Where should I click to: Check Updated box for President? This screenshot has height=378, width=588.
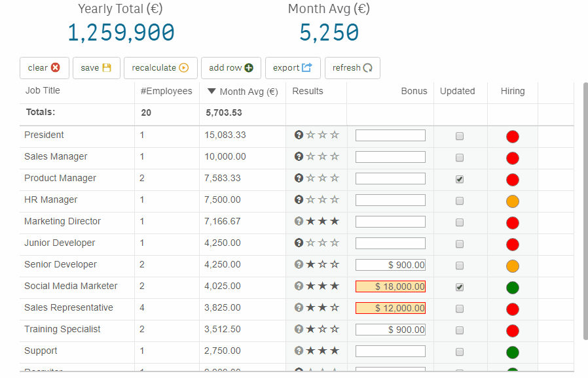point(460,136)
